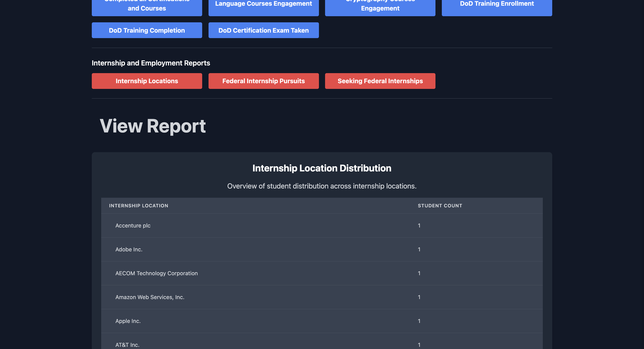
Task: Click the Internship Location column header
Action: tap(138, 206)
